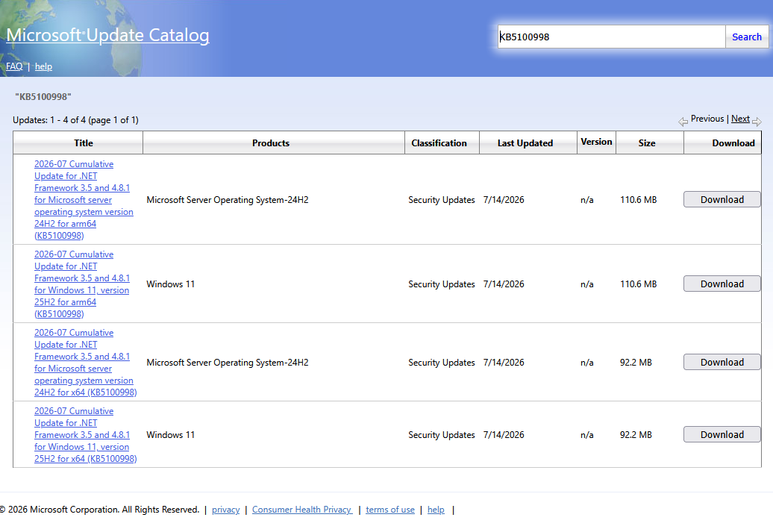Click n/a version in Windows 11 x64 row
Image resolution: width=773 pixels, height=532 pixels.
click(x=586, y=435)
